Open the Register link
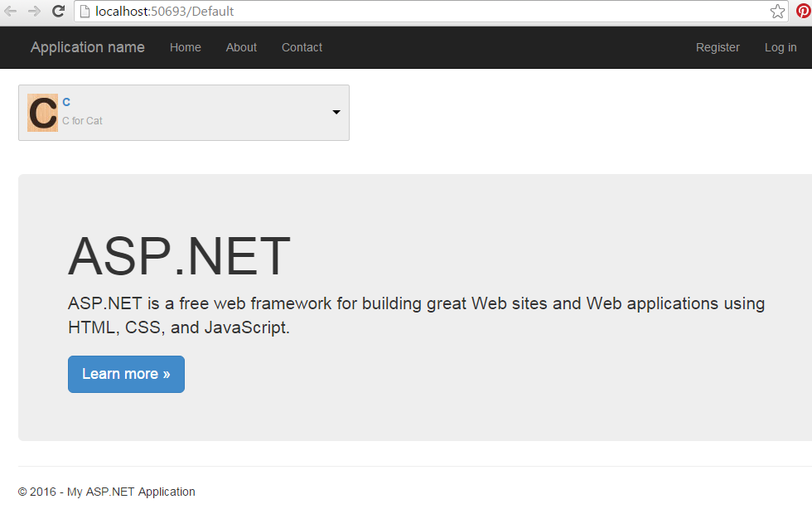This screenshot has height=509, width=812. click(718, 47)
